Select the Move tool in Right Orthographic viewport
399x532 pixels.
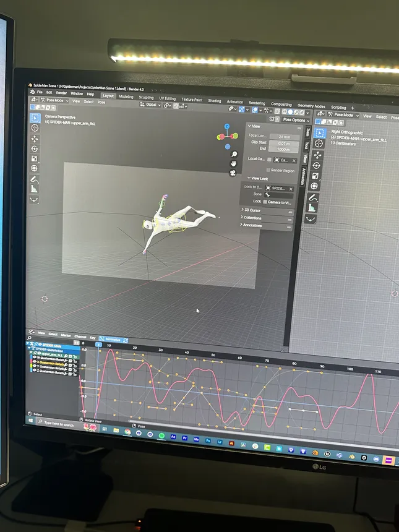317,155
